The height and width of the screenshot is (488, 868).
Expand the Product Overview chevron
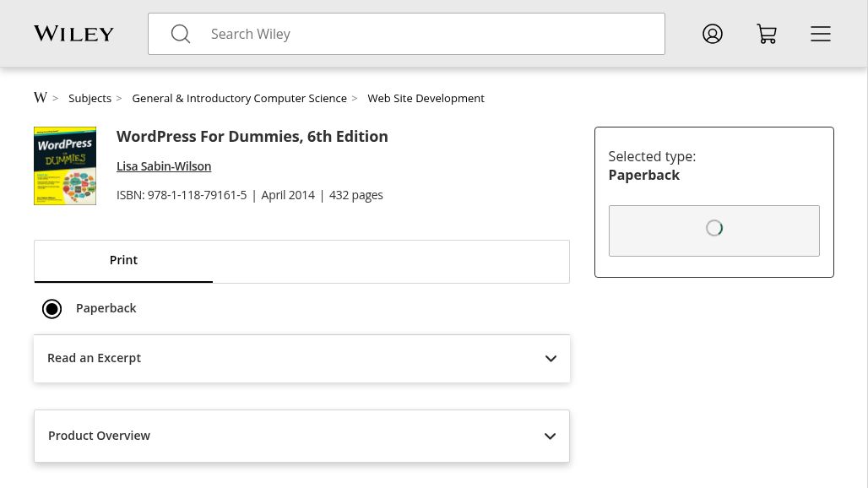(x=550, y=436)
